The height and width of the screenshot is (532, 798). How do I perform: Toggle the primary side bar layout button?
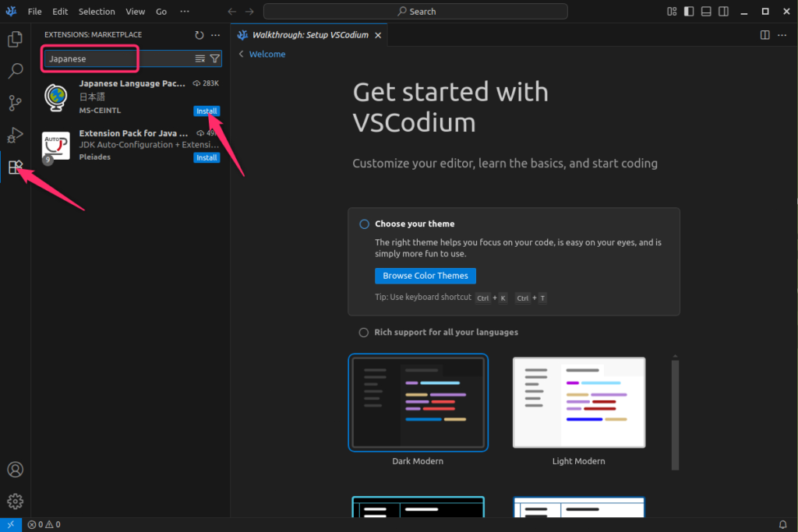coord(689,12)
